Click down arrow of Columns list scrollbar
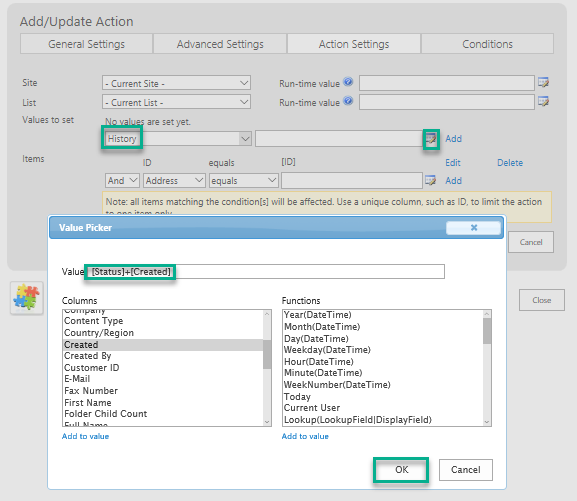The height and width of the screenshot is (501, 577). click(267, 422)
